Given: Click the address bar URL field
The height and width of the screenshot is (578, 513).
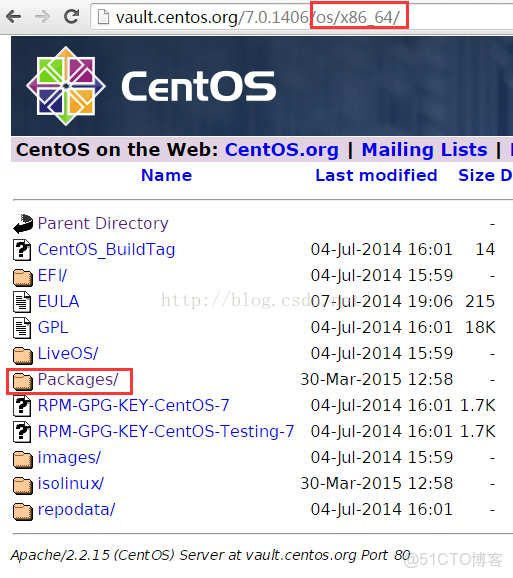Looking at the screenshot, I should pos(301,17).
